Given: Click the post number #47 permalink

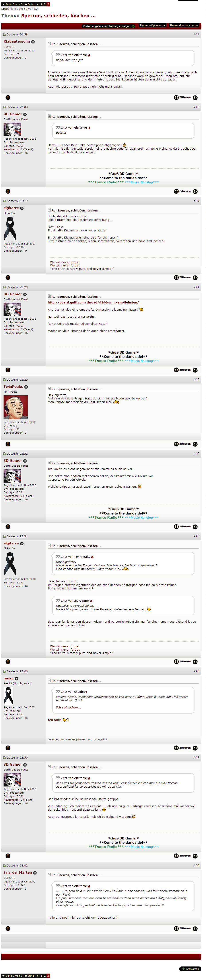Looking at the screenshot, I should point(196,536).
